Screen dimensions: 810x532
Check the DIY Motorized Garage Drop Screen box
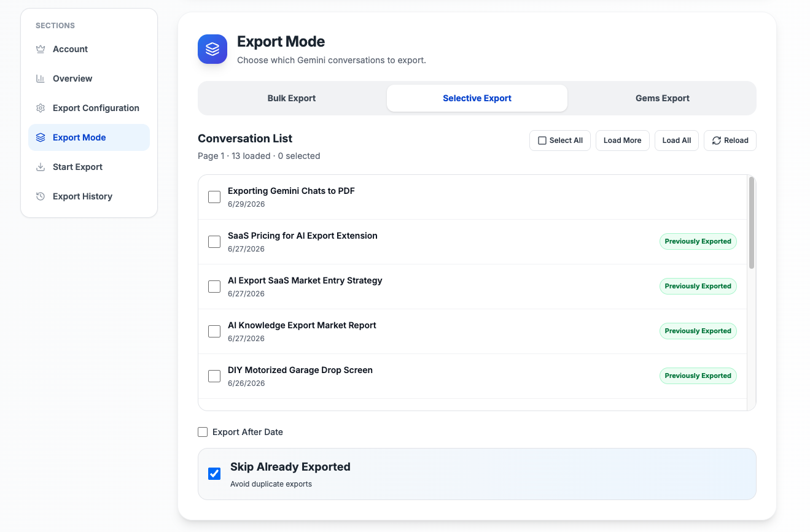pyautogui.click(x=214, y=376)
